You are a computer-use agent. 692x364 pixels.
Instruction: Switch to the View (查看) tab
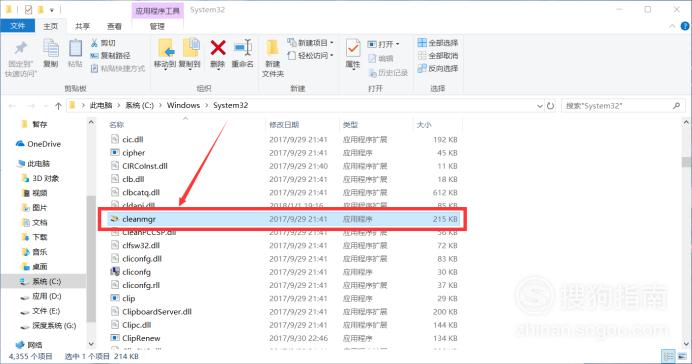114,26
